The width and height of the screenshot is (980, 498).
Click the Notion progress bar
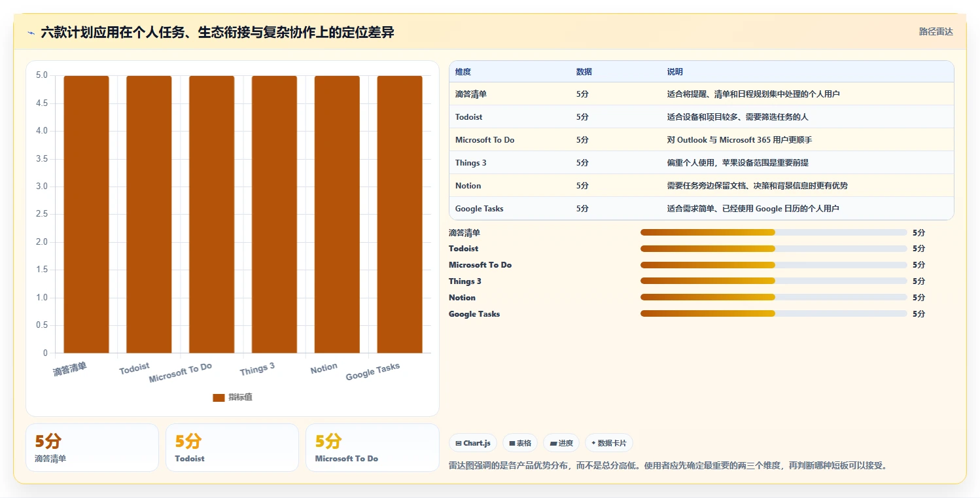(774, 298)
